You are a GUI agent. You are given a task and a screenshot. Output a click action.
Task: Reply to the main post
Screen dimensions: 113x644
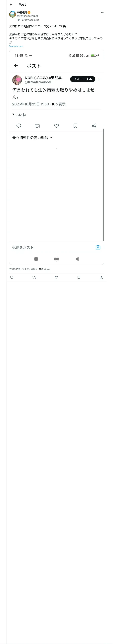[x=12, y=278]
